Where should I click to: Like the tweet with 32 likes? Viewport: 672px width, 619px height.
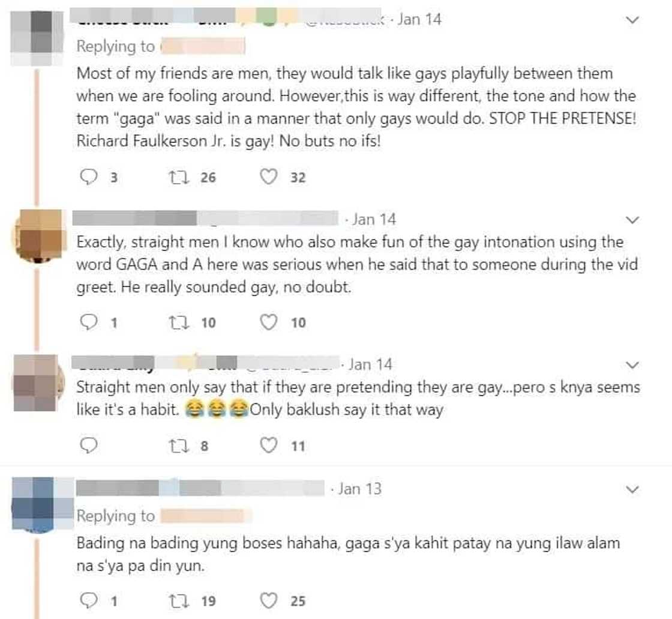click(269, 177)
